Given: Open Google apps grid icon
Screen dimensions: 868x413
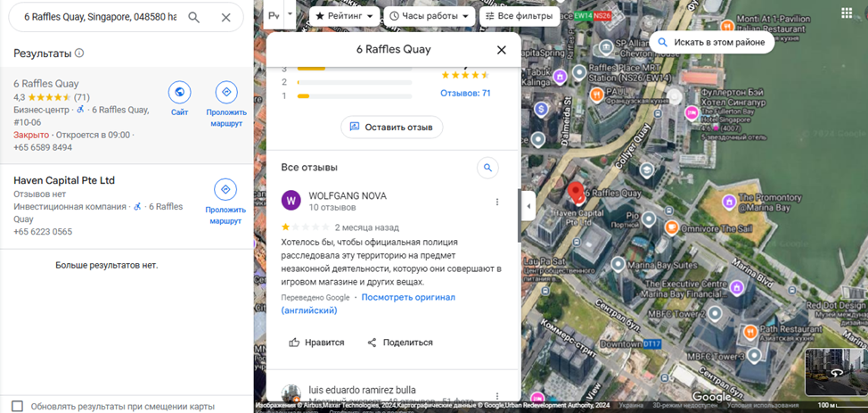Looking at the screenshot, I should pyautogui.click(x=847, y=12).
